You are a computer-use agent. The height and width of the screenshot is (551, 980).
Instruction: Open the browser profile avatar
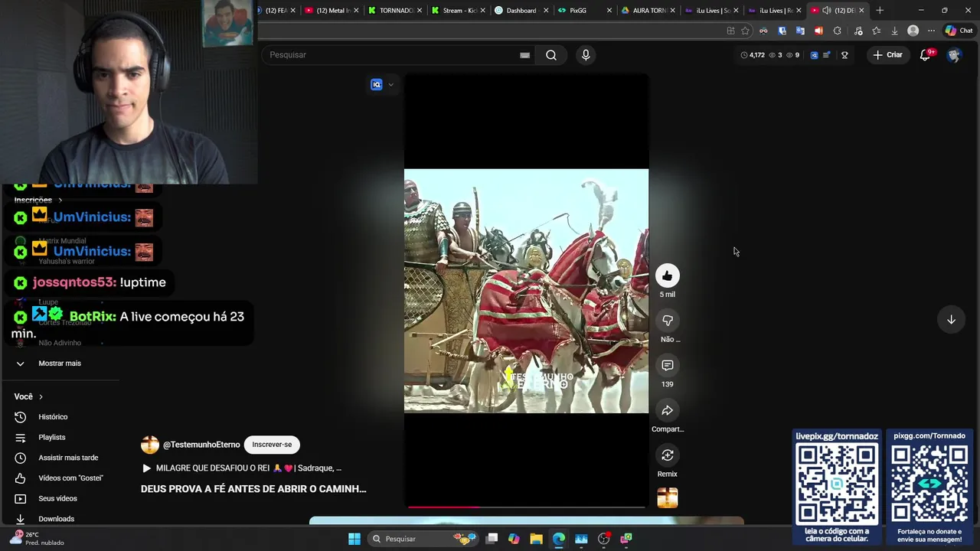pos(913,31)
